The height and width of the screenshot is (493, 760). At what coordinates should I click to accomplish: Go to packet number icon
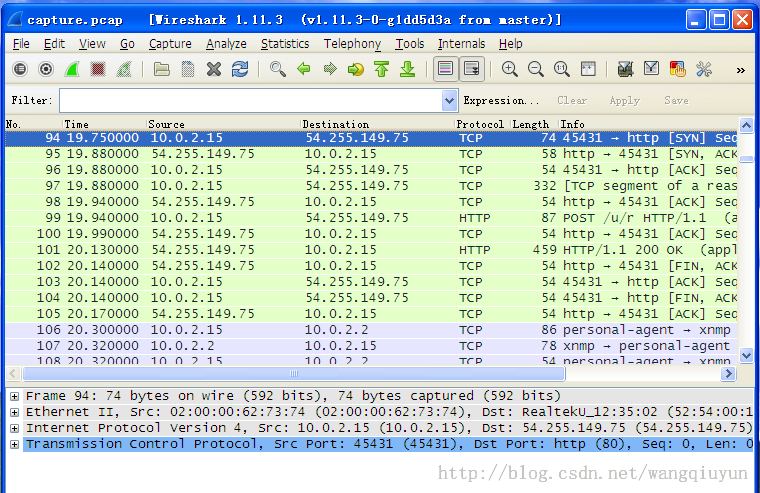tap(356, 69)
